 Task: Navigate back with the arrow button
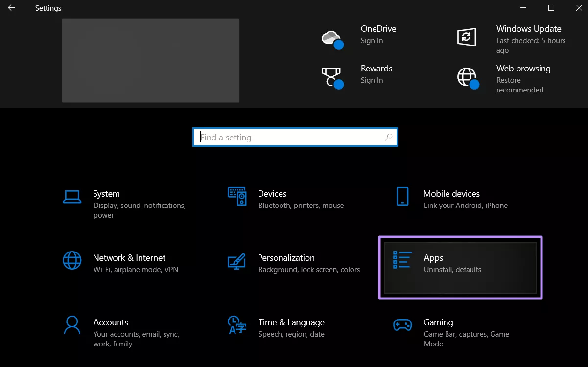(x=11, y=8)
